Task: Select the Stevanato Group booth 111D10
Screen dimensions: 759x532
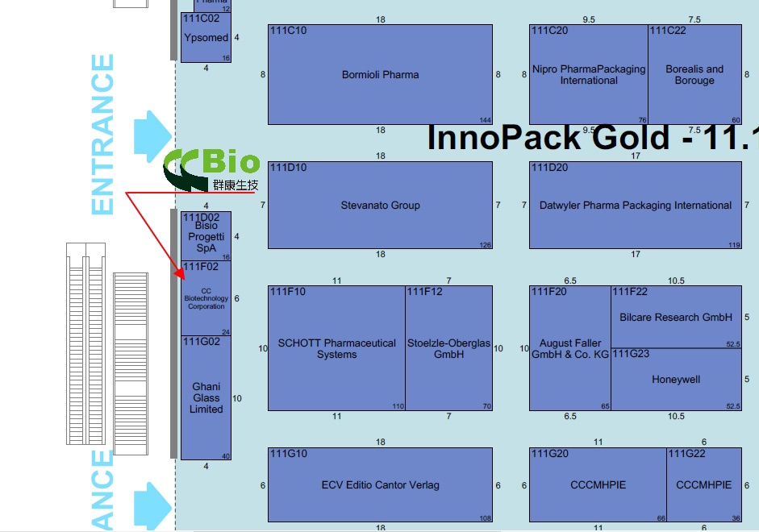Action: 380,205
